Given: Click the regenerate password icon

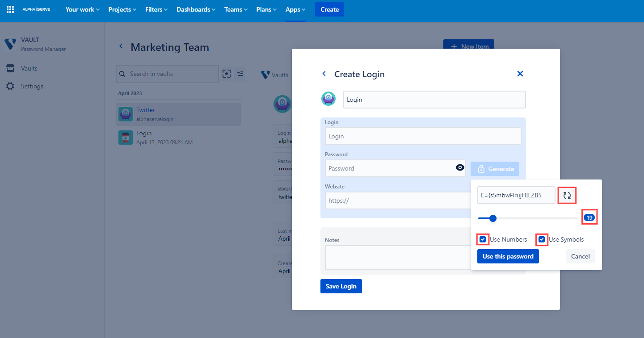Looking at the screenshot, I should (x=567, y=195).
